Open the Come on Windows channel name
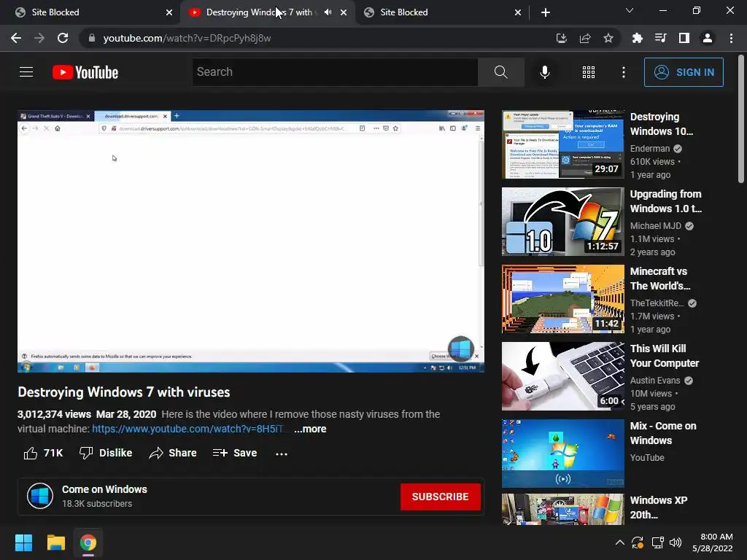 point(104,489)
